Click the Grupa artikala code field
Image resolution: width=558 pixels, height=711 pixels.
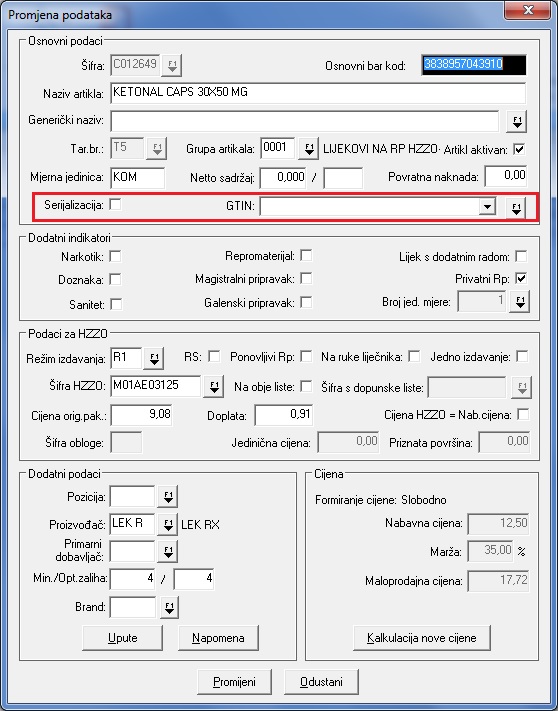(x=277, y=148)
